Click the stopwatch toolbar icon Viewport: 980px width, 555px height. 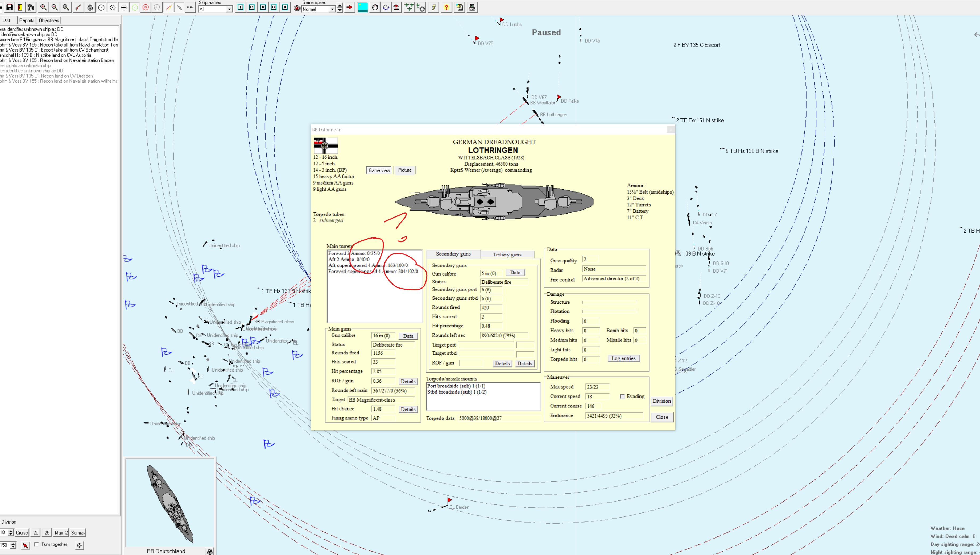point(375,7)
